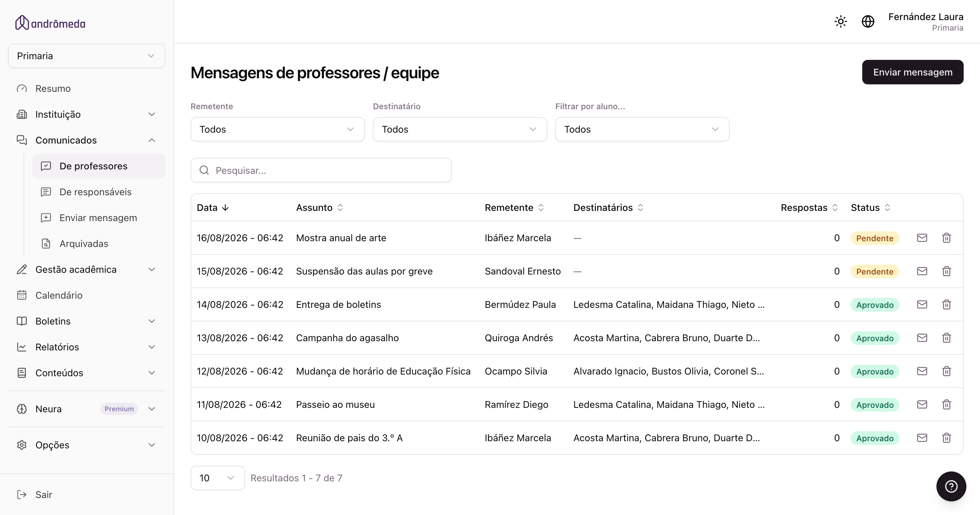Expand the Instituição menu
980x515 pixels.
[87, 115]
